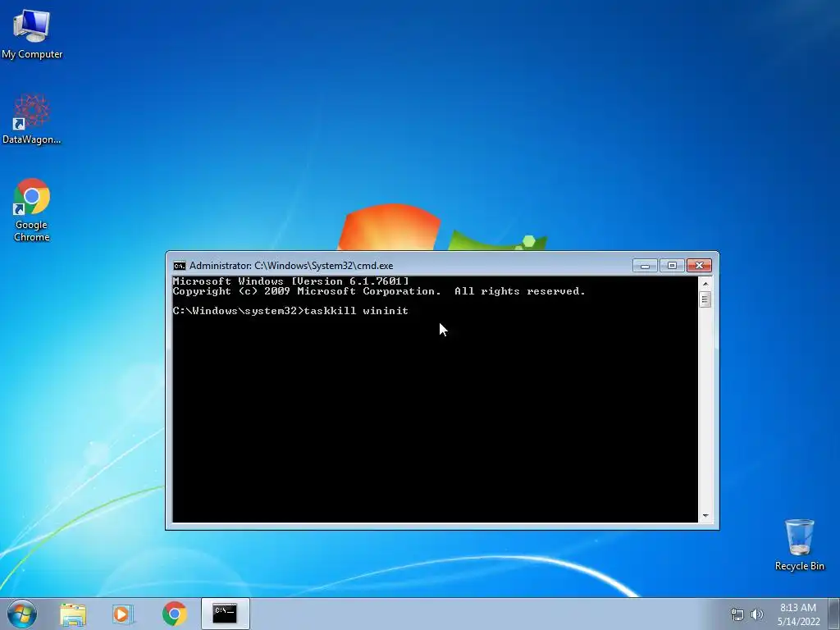Maximize the Administrator cmd.exe window

[672, 265]
